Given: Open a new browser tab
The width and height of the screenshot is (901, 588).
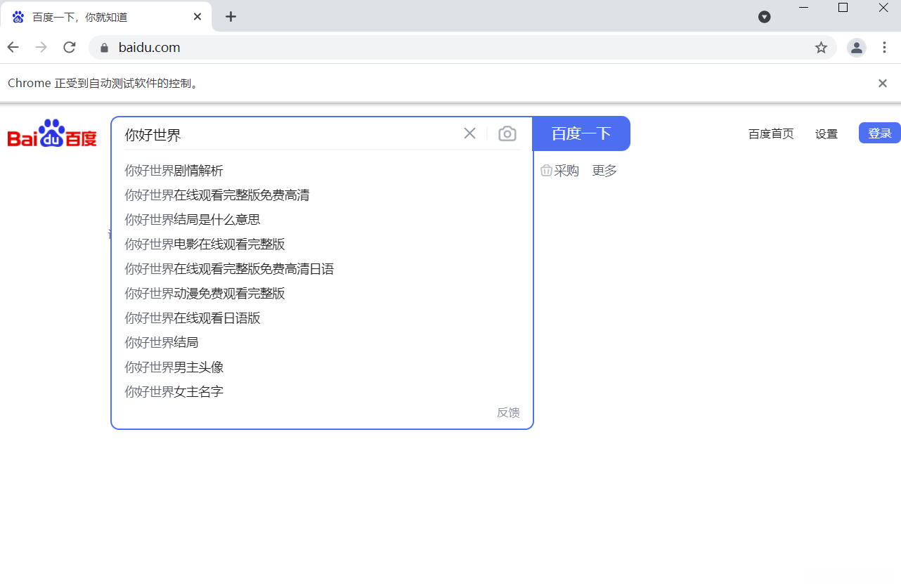Looking at the screenshot, I should (x=231, y=17).
